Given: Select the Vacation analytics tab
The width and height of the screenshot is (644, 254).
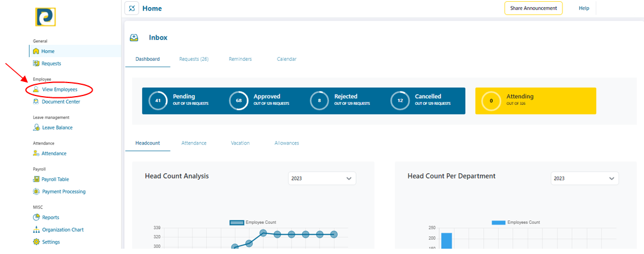Looking at the screenshot, I should pyautogui.click(x=240, y=143).
